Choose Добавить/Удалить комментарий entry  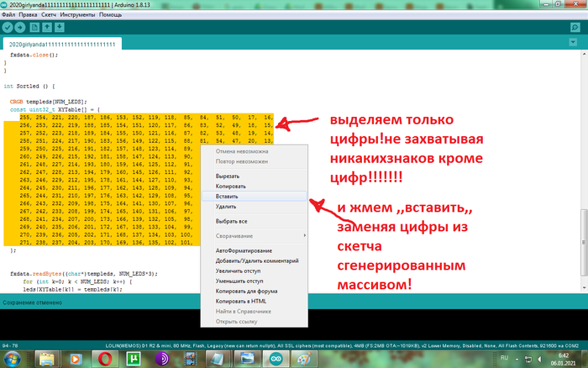(x=255, y=260)
